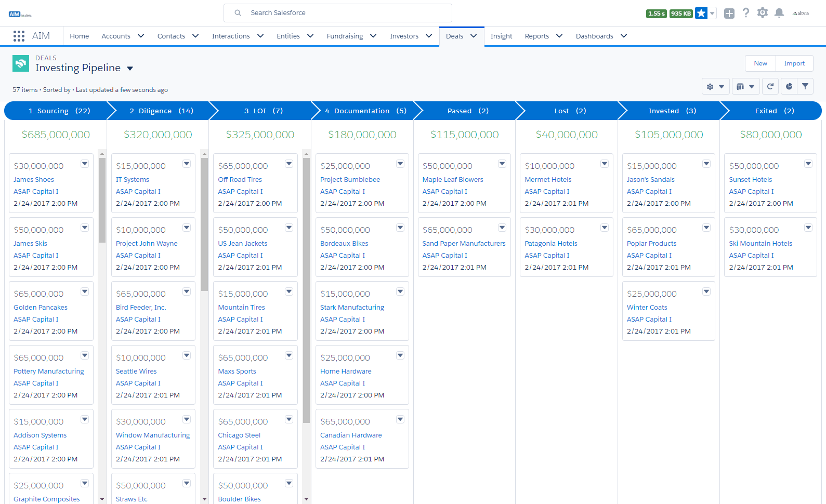Expand the Interactions nav menu arrow

(x=260, y=36)
